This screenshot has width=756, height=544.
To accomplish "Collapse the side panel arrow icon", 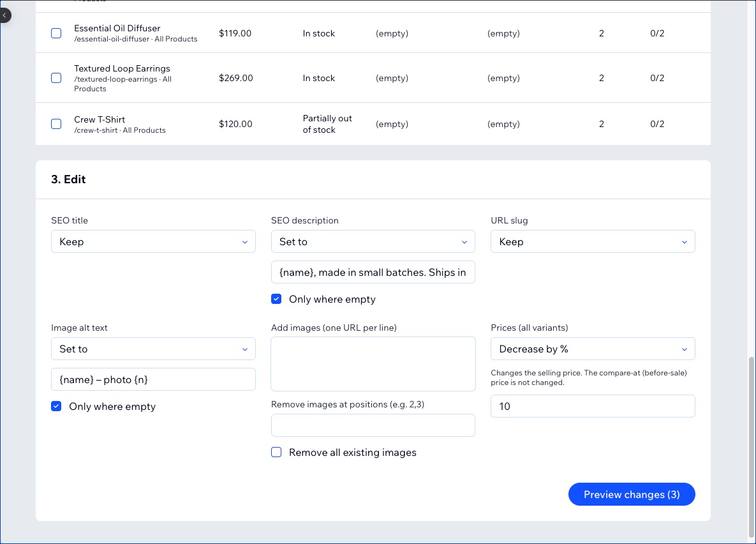I will [x=4, y=15].
